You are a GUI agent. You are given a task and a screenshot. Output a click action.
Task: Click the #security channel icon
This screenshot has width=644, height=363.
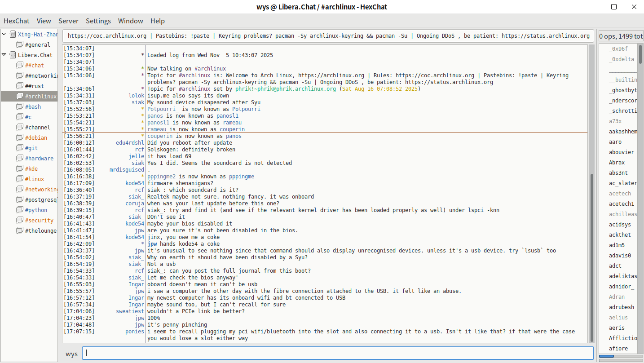[19, 220]
